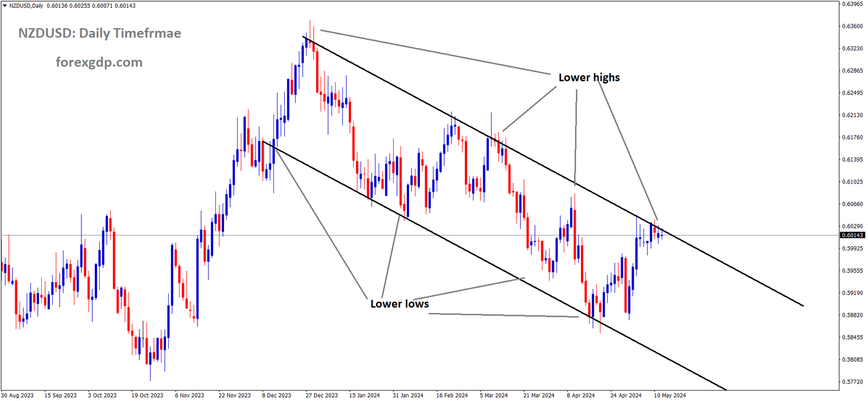This screenshot has height=401, width=868.
Task: Click the 0.63600 price axis label
Action: click(x=852, y=26)
